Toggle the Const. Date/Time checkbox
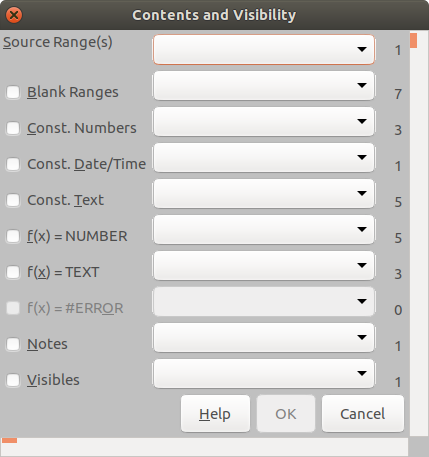This screenshot has height=457, width=429. [13, 164]
